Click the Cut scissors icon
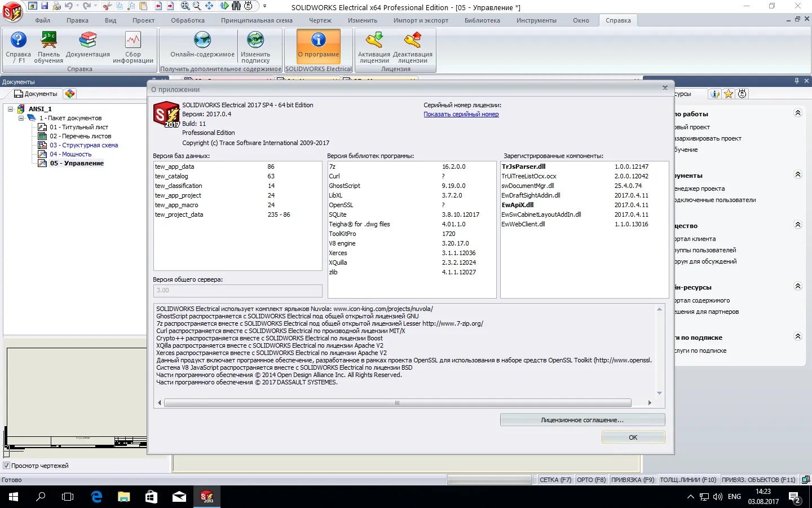Image resolution: width=812 pixels, height=508 pixels. click(107, 6)
